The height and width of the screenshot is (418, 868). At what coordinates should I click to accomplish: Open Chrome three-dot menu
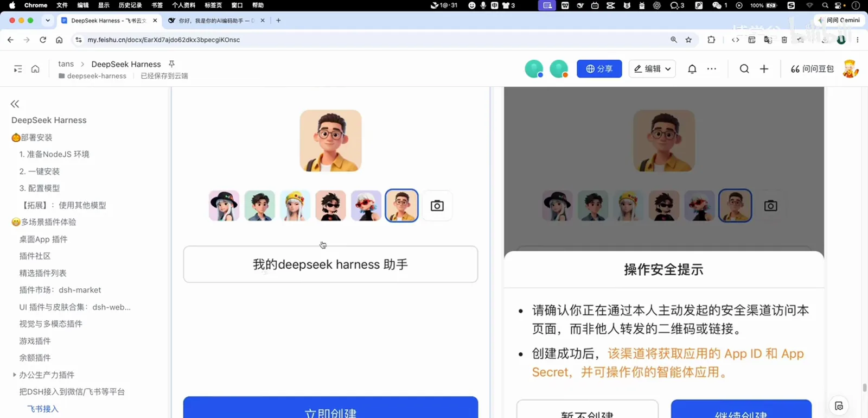coord(858,40)
